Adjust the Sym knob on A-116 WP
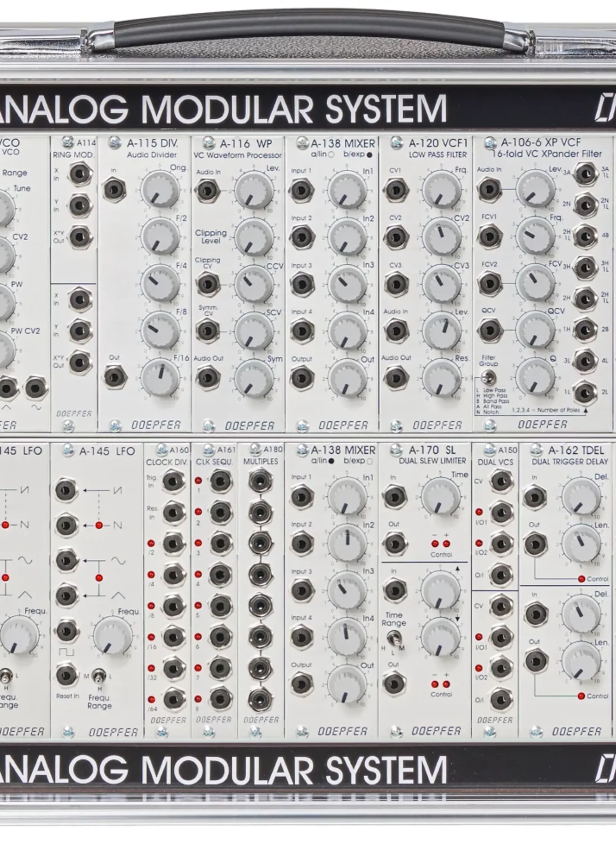Image resolution: width=616 pixels, height=863 pixels. (254, 378)
